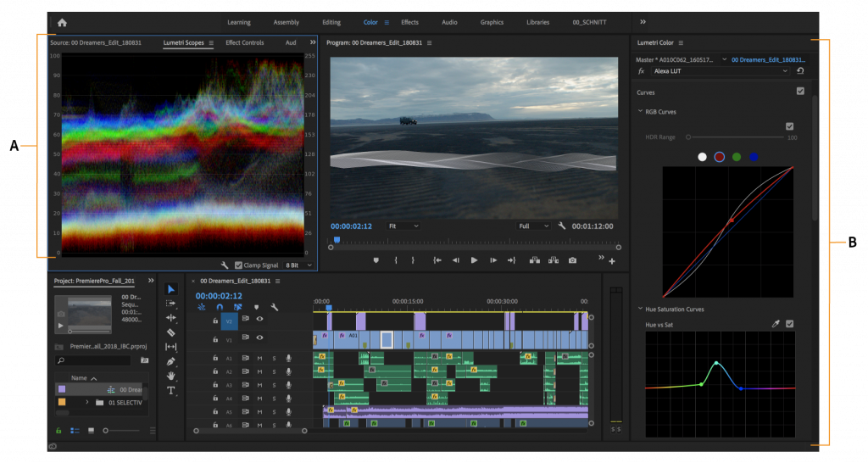
Task: Open the Effect Controls tab
Action: 245,42
